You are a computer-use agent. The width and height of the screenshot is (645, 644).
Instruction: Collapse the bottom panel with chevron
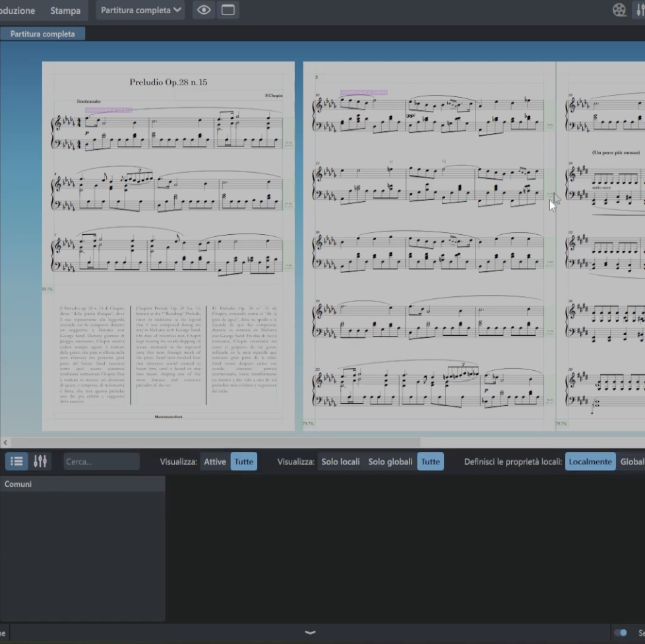point(310,633)
